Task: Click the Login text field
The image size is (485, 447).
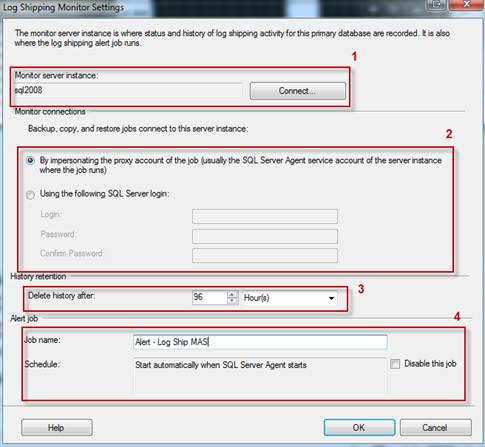Action: click(265, 216)
